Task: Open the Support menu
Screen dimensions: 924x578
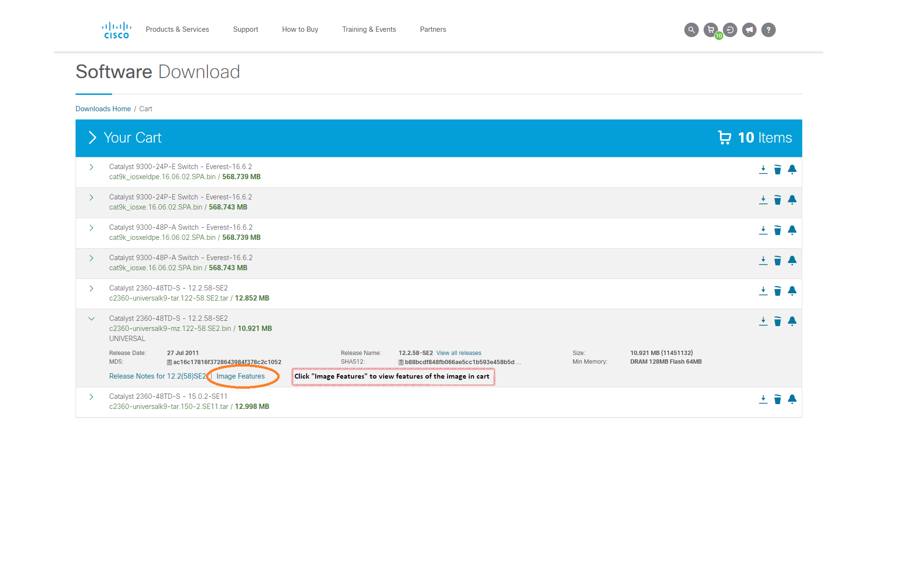Action: coord(245,29)
